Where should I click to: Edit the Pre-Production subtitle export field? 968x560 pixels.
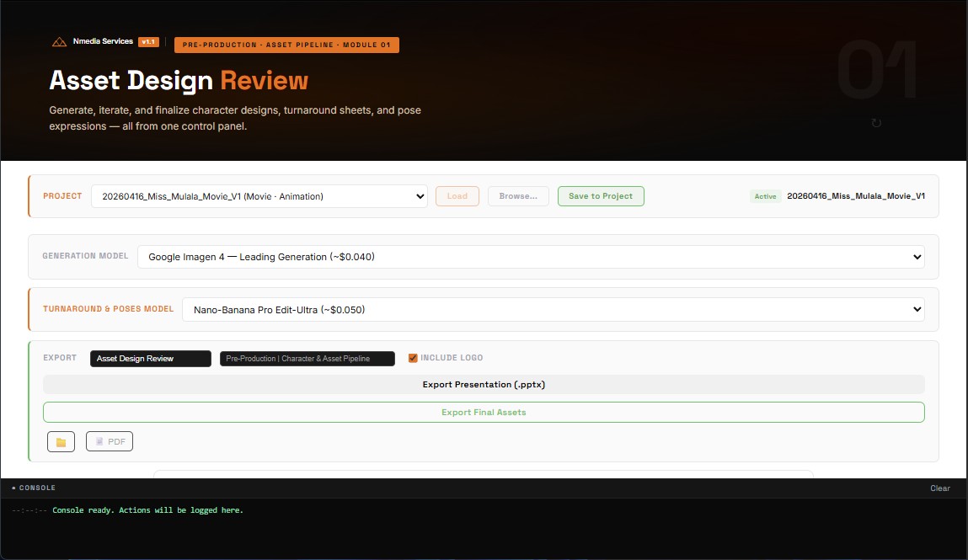click(x=308, y=359)
